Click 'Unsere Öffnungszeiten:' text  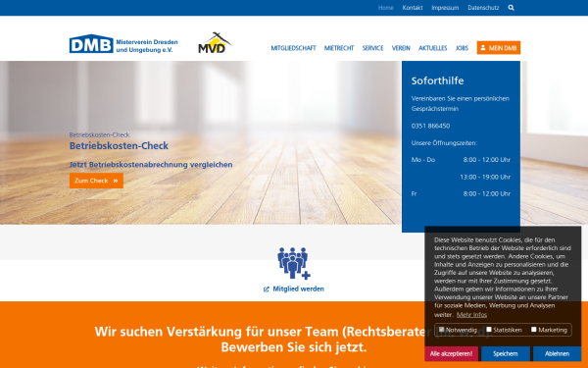click(x=444, y=142)
